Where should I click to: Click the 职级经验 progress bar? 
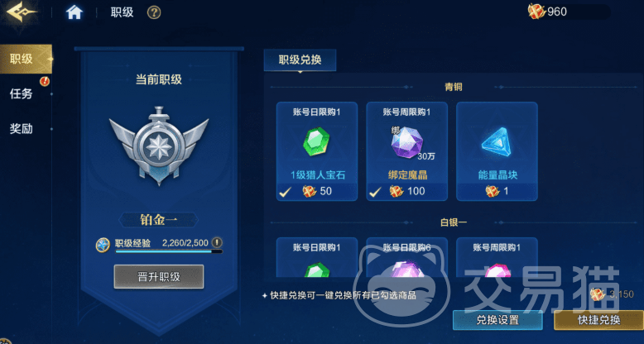pyautogui.click(x=169, y=251)
